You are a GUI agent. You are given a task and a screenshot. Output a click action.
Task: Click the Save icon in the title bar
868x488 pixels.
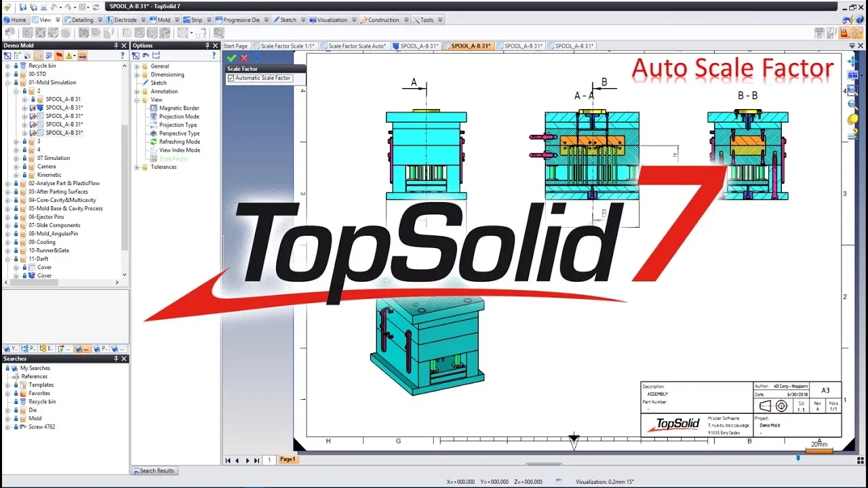coord(23,7)
